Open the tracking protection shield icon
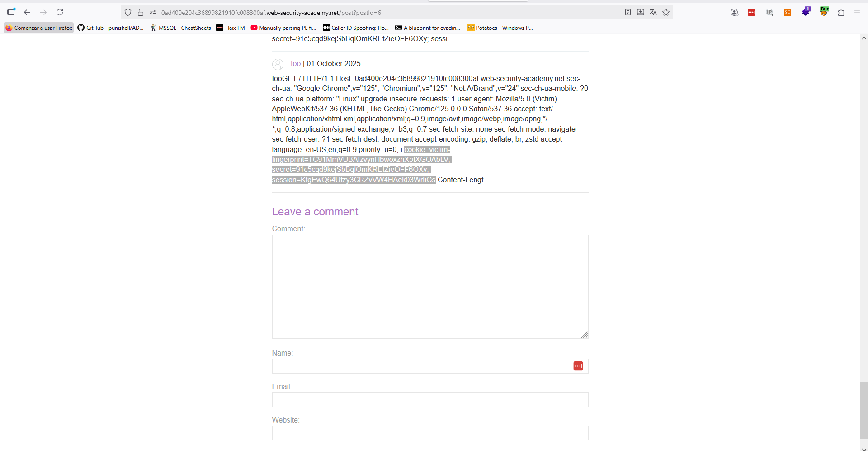The height and width of the screenshot is (451, 868). click(x=128, y=12)
